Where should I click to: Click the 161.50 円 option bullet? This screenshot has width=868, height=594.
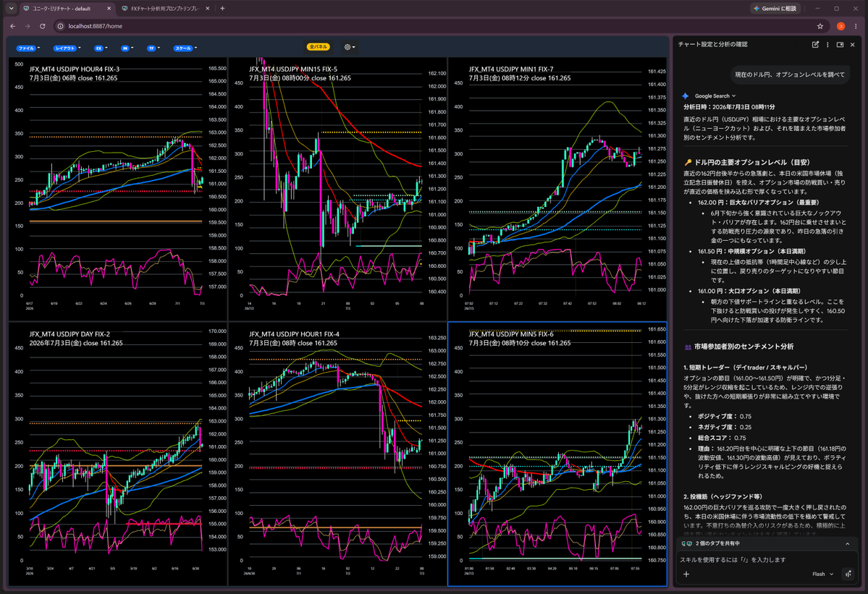(751, 252)
